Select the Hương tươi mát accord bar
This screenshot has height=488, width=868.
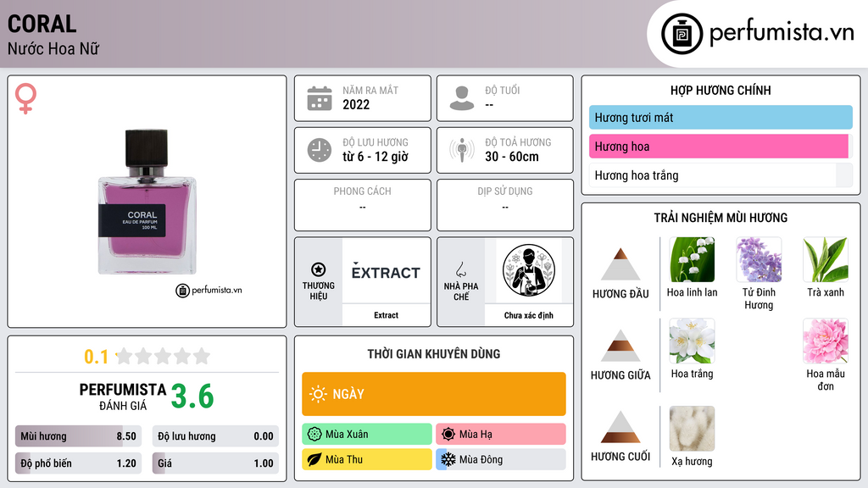tap(721, 117)
